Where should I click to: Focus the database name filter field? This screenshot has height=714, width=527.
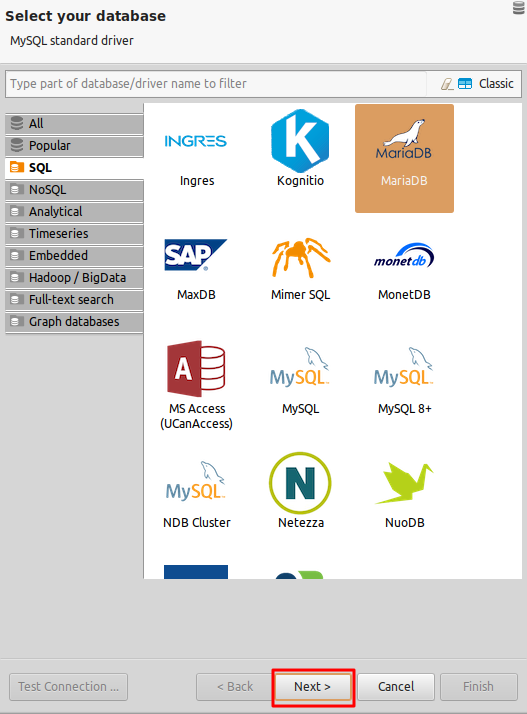tap(216, 84)
